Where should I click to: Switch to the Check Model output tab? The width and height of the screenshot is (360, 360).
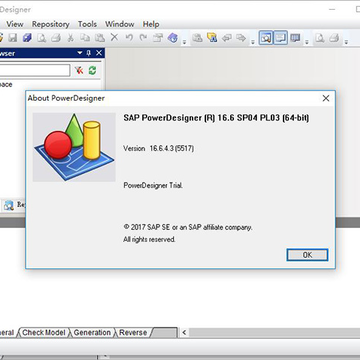44,332
